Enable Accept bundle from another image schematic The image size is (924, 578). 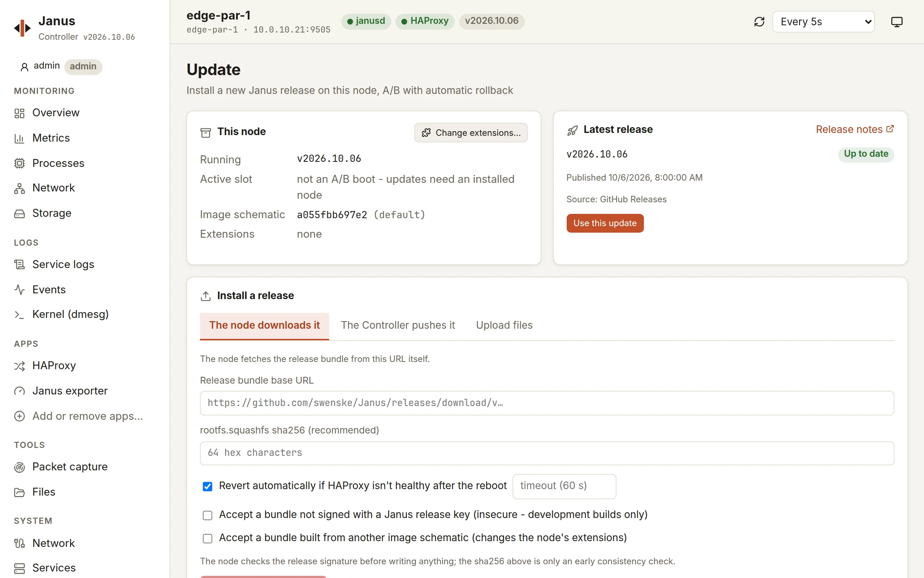[207, 538]
